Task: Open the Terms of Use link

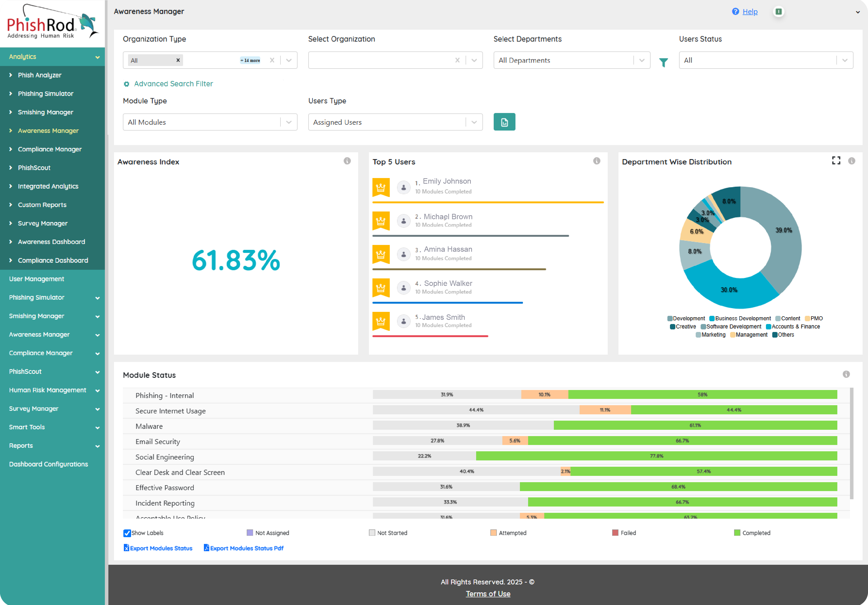Action: pyautogui.click(x=488, y=594)
